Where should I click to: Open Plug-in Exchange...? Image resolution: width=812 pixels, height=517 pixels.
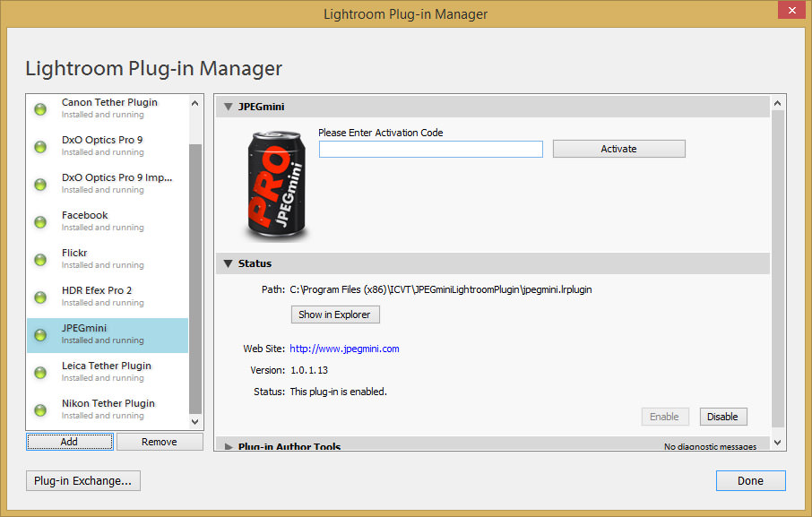82,481
